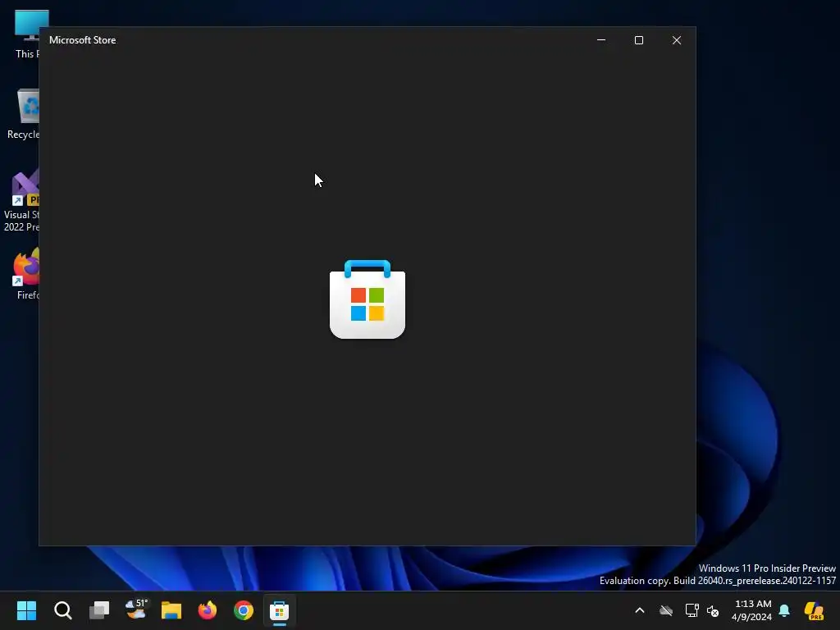Open Task View on the taskbar

99,610
